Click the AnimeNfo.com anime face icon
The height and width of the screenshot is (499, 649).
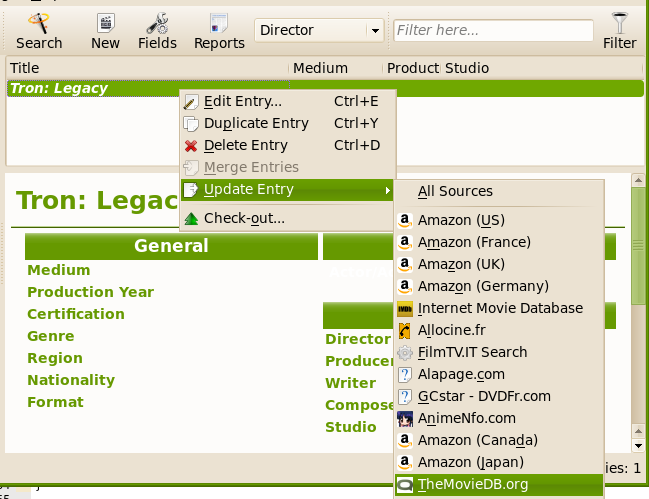click(405, 419)
